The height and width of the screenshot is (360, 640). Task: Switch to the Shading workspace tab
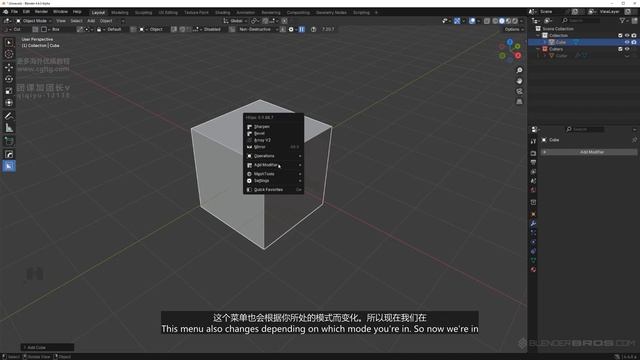tap(222, 13)
